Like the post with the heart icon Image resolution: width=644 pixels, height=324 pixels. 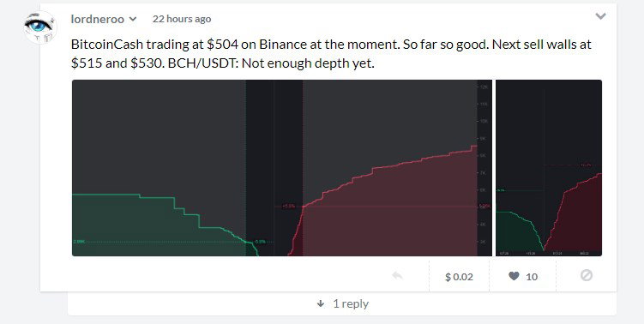pos(514,276)
